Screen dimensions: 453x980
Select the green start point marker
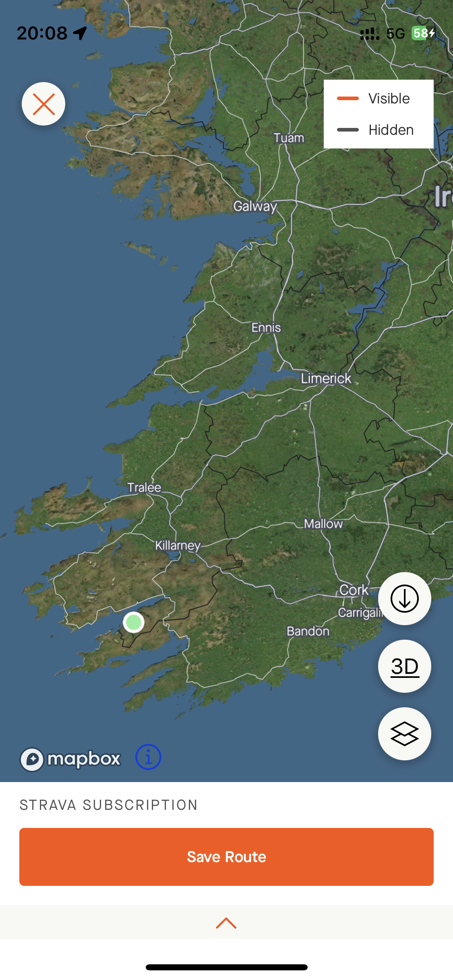pos(133,622)
